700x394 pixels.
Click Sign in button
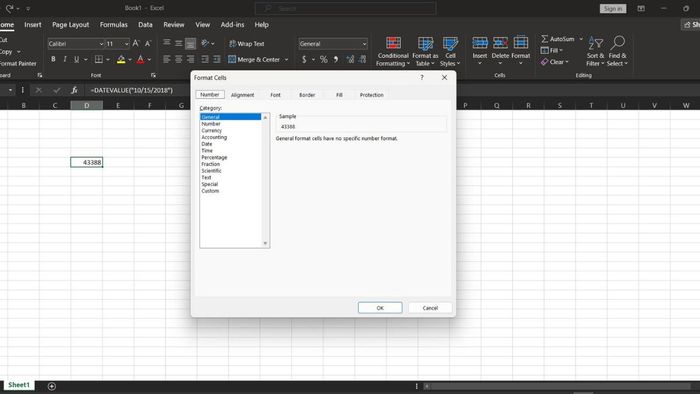point(613,8)
